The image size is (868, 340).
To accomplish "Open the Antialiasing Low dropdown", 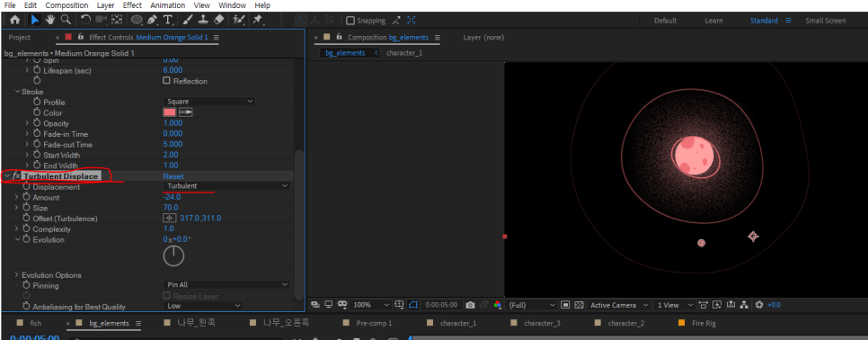I will [203, 306].
